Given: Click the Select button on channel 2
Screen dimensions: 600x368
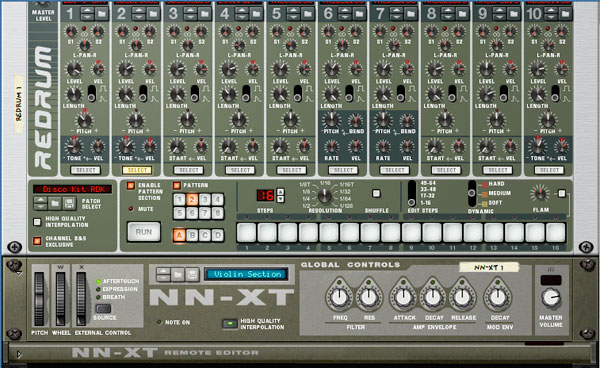Looking at the screenshot, I should pyautogui.click(x=137, y=170).
